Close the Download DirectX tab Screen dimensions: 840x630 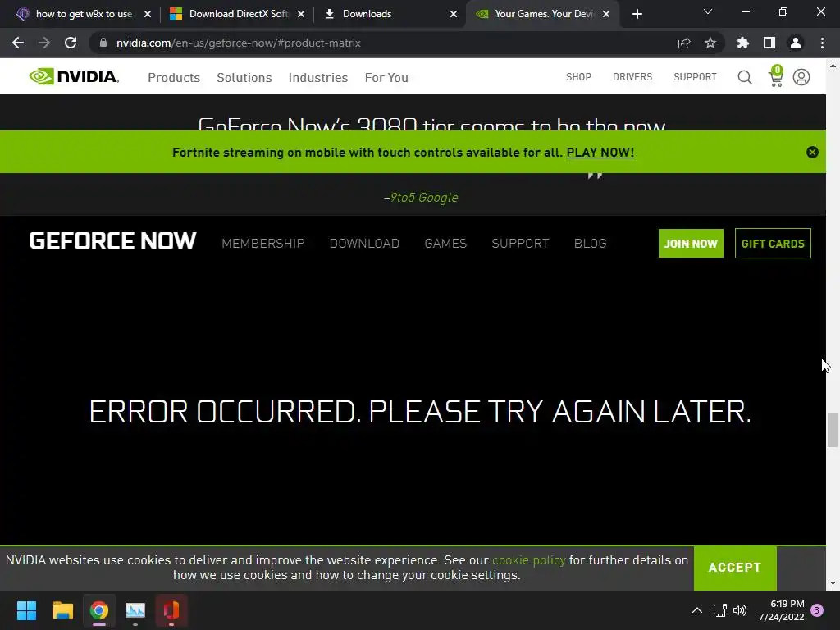tap(301, 14)
